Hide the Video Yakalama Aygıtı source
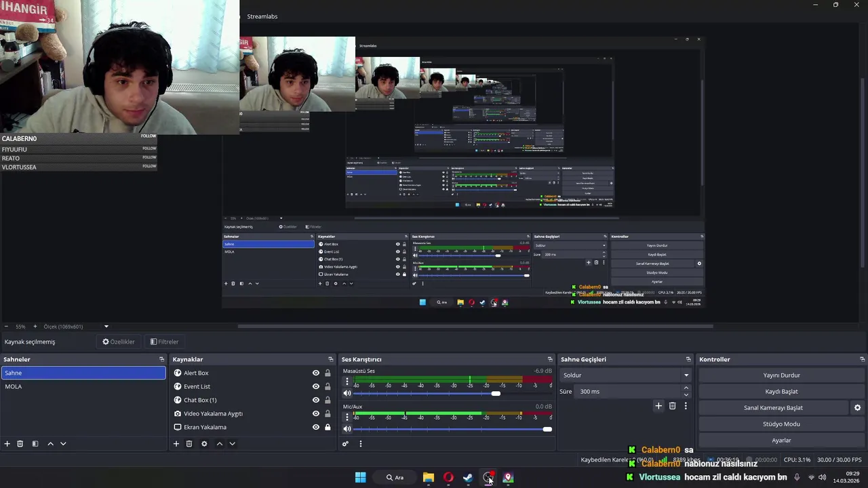Screen dimensions: 868x488 coord(315,413)
